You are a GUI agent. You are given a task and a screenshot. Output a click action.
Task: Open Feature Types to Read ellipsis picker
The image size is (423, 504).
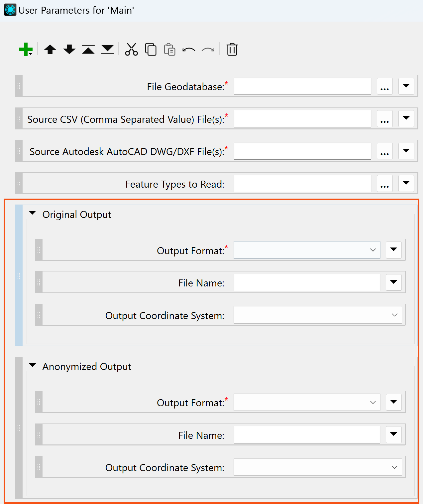(384, 184)
